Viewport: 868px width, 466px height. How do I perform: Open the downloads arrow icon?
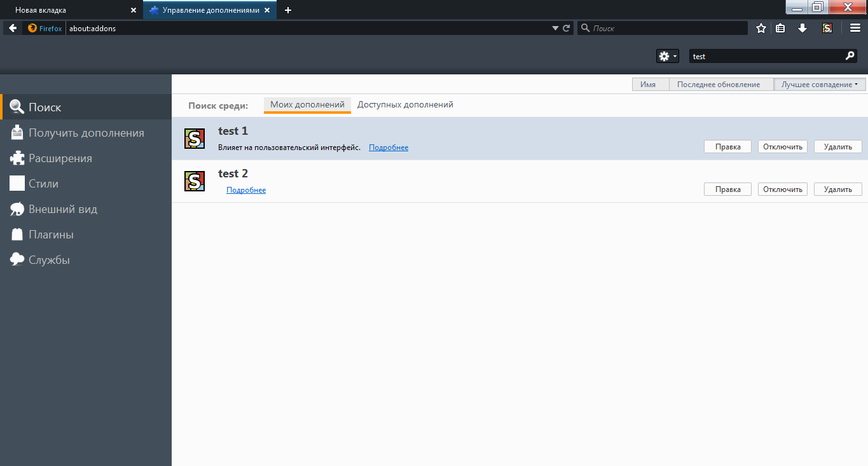coord(803,28)
